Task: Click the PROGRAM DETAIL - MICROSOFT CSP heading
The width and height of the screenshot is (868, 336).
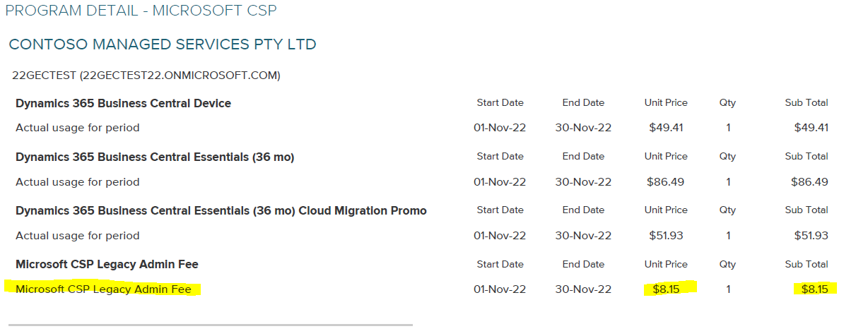Action: tap(141, 11)
